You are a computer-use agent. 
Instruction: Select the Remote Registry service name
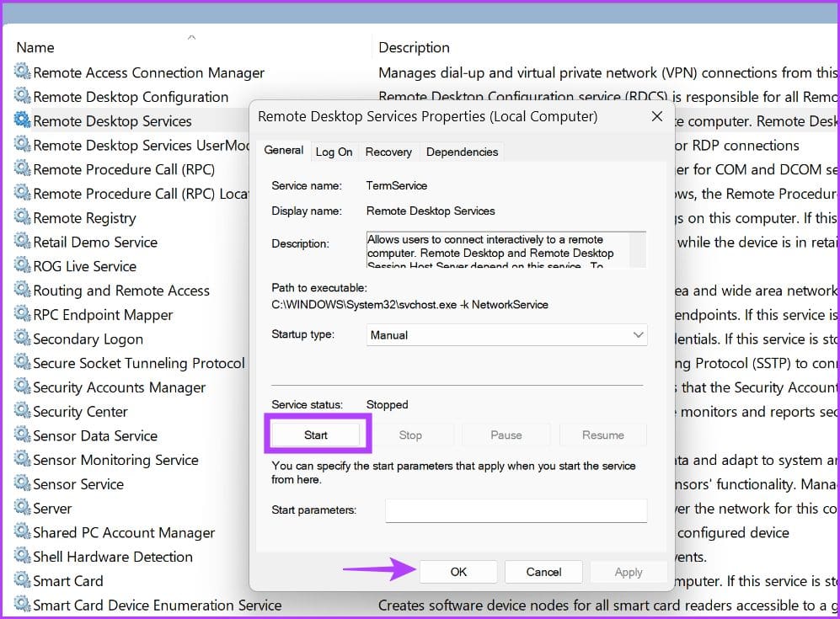click(84, 218)
